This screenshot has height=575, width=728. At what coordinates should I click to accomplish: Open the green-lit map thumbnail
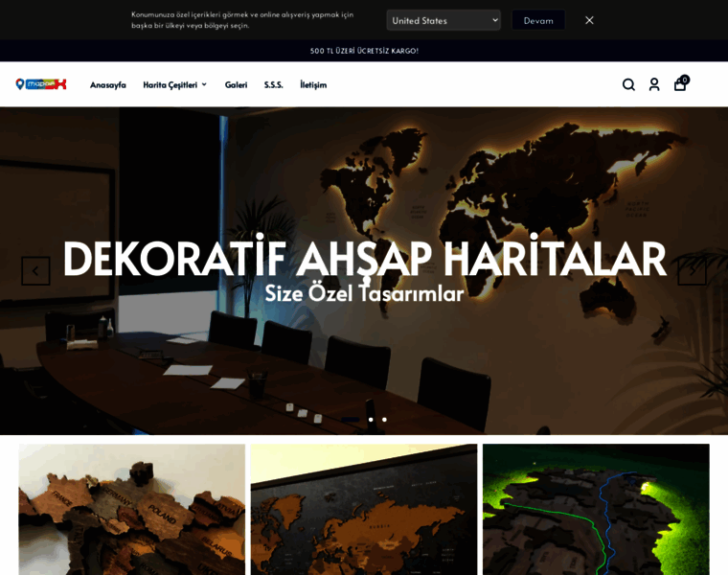point(596,509)
